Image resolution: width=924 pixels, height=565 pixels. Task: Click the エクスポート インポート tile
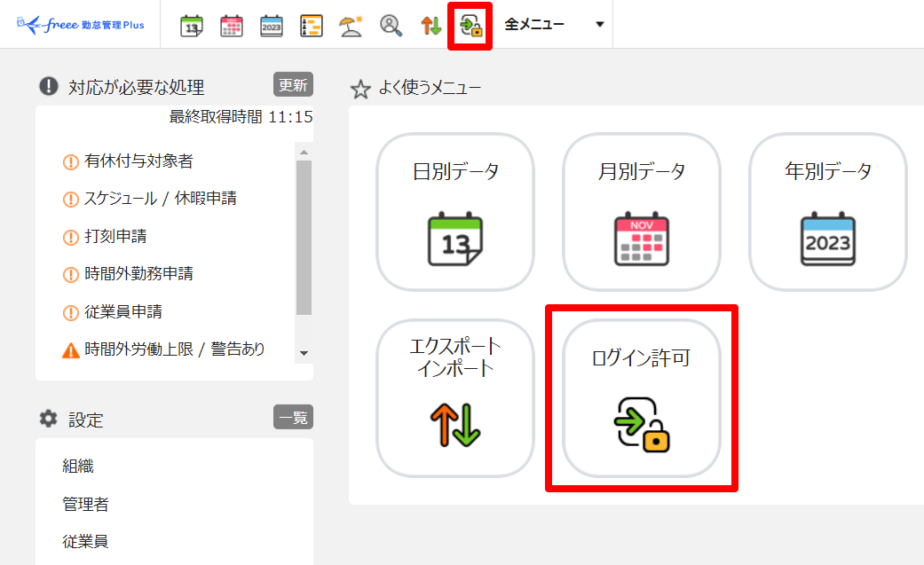455,398
